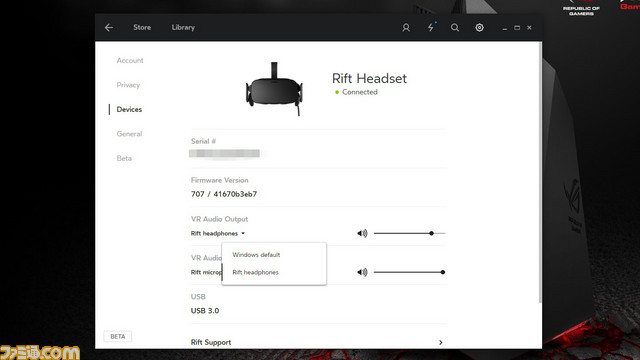The width and height of the screenshot is (640, 360).
Task: Click the Rift headset image
Action: (274, 89)
